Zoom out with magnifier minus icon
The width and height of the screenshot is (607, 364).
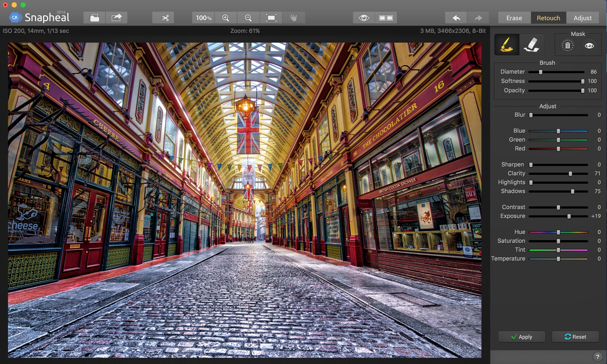coord(248,18)
